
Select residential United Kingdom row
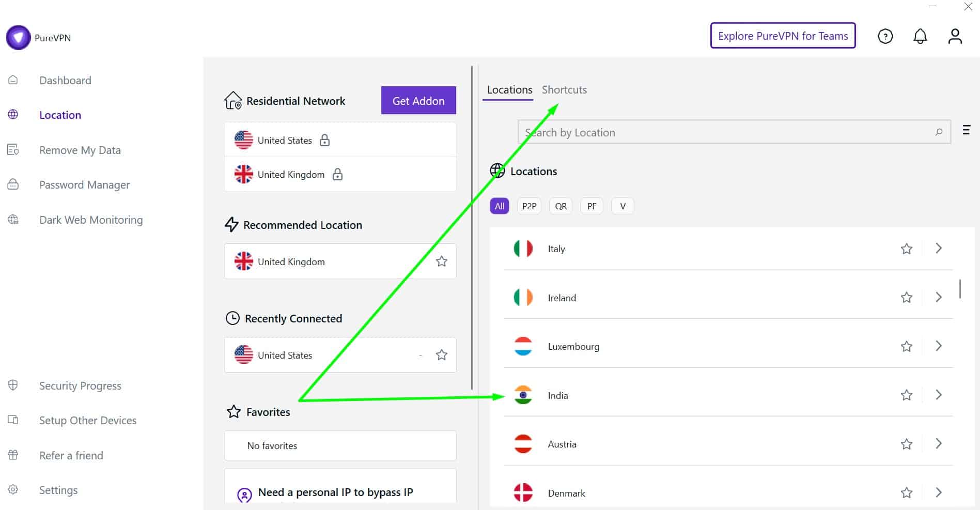click(340, 174)
